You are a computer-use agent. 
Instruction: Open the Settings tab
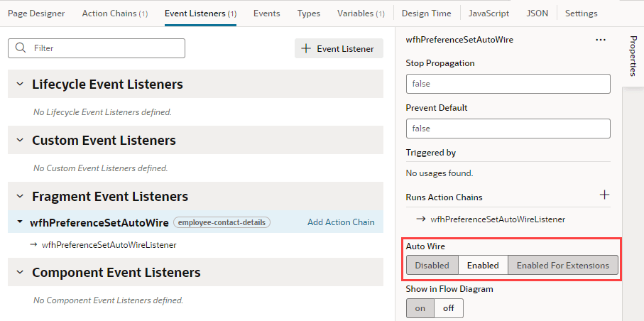pos(581,13)
